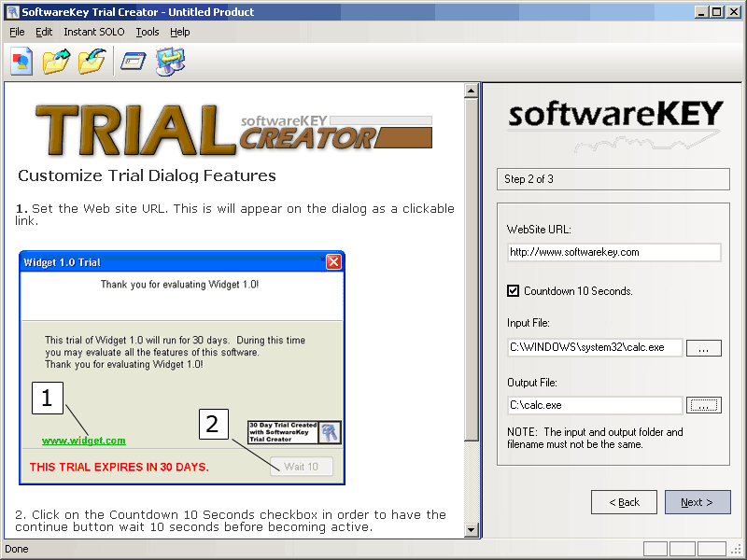Click the scrollbar down arrow in the help pane
This screenshot has height=560, width=747.
[x=472, y=529]
